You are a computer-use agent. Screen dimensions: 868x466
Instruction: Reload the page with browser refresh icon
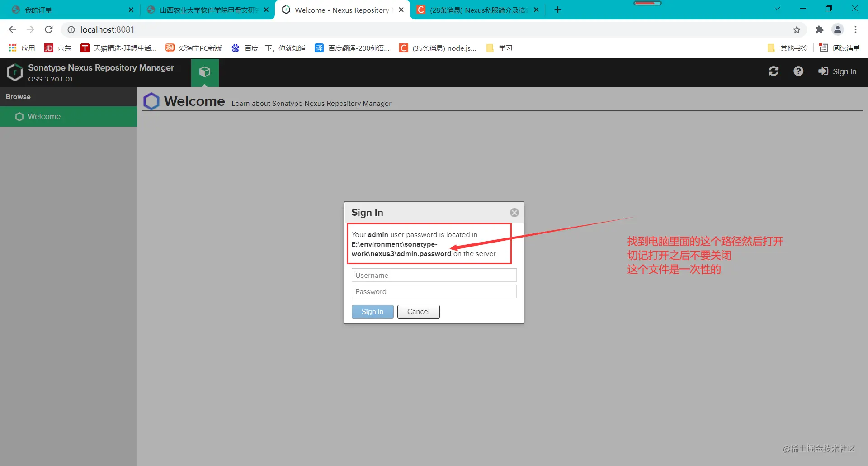pyautogui.click(x=49, y=29)
